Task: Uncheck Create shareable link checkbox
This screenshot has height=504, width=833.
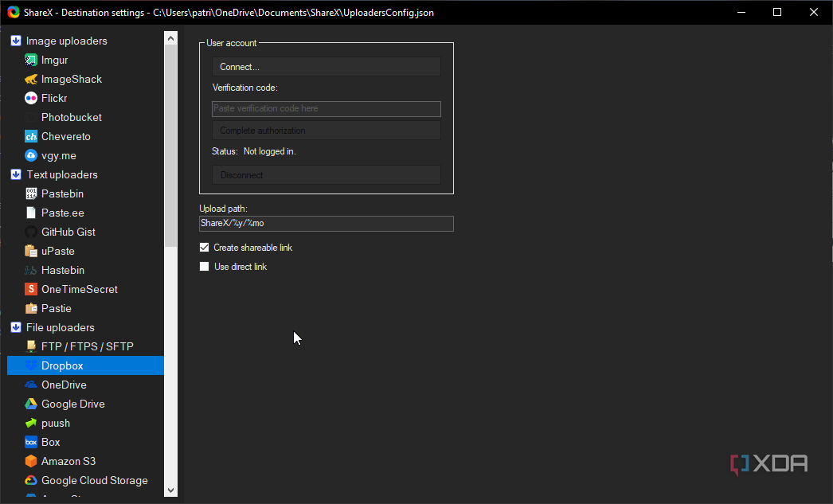Action: tap(205, 248)
